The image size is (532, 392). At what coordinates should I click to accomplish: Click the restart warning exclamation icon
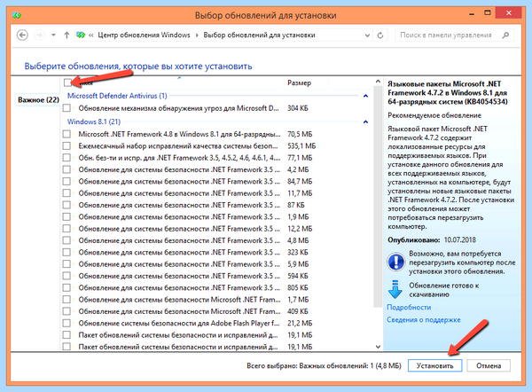pyautogui.click(x=395, y=262)
